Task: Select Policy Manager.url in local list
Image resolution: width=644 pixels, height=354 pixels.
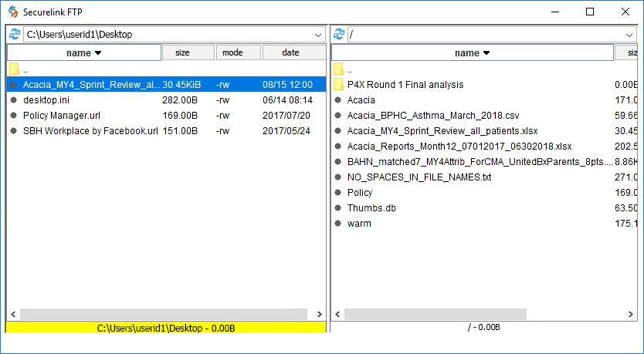Action: (62, 116)
